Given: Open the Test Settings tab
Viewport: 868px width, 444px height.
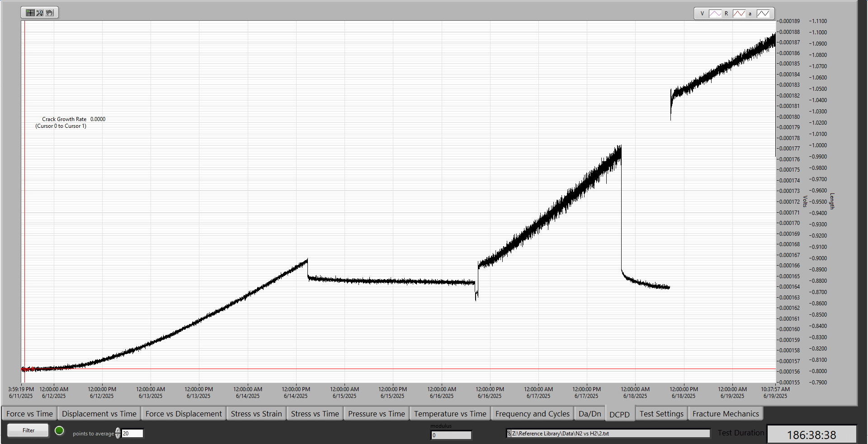Looking at the screenshot, I should pos(661,414).
